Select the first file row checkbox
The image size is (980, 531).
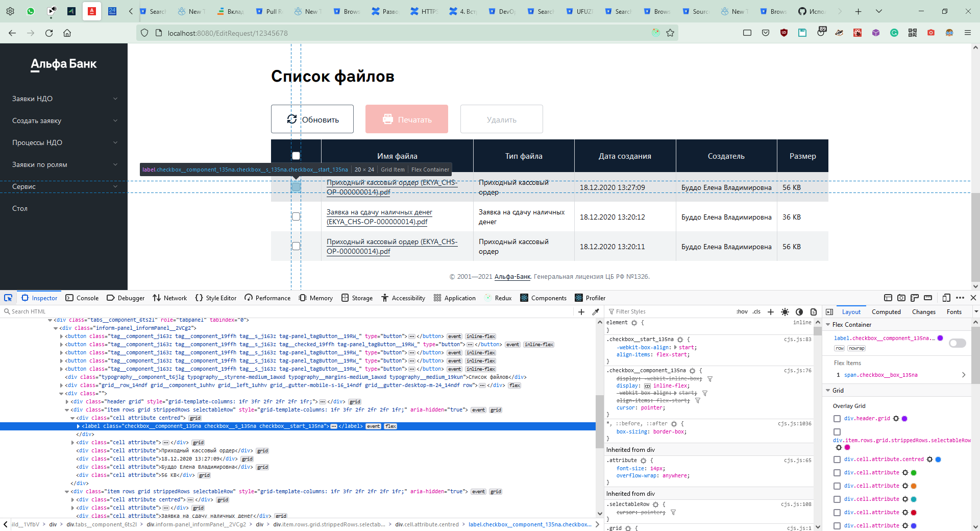[296, 187]
